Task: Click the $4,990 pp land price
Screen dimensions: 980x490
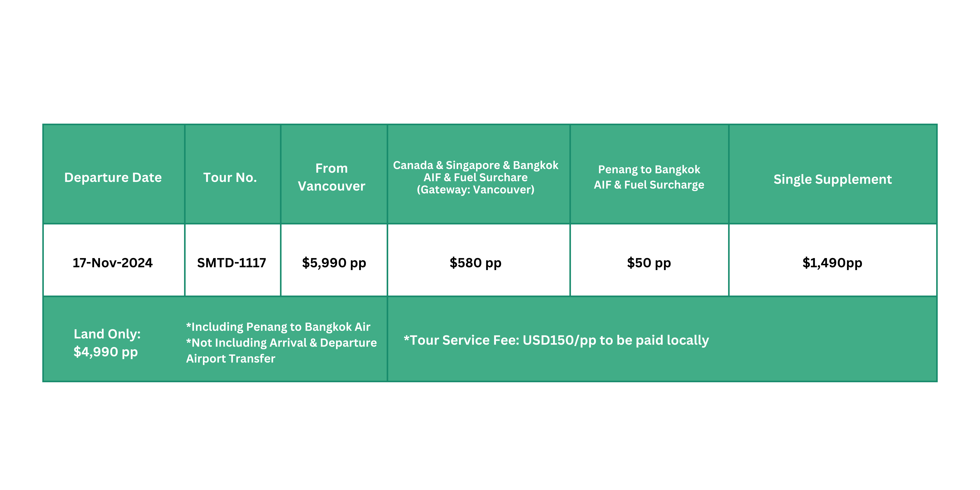Action: click(106, 352)
